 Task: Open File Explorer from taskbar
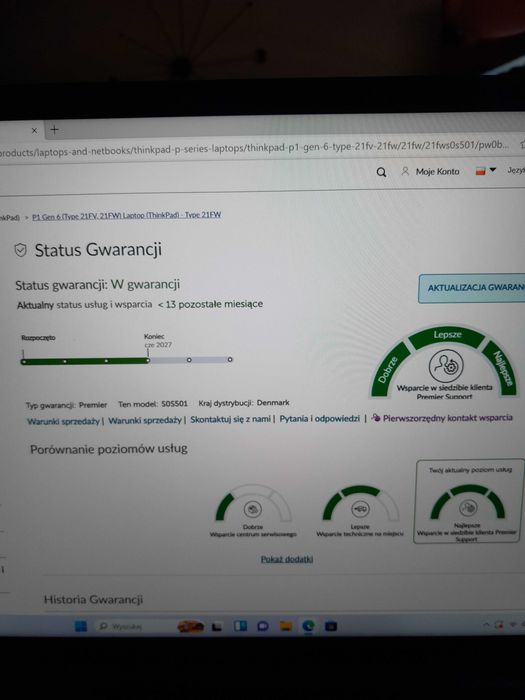coord(286,626)
